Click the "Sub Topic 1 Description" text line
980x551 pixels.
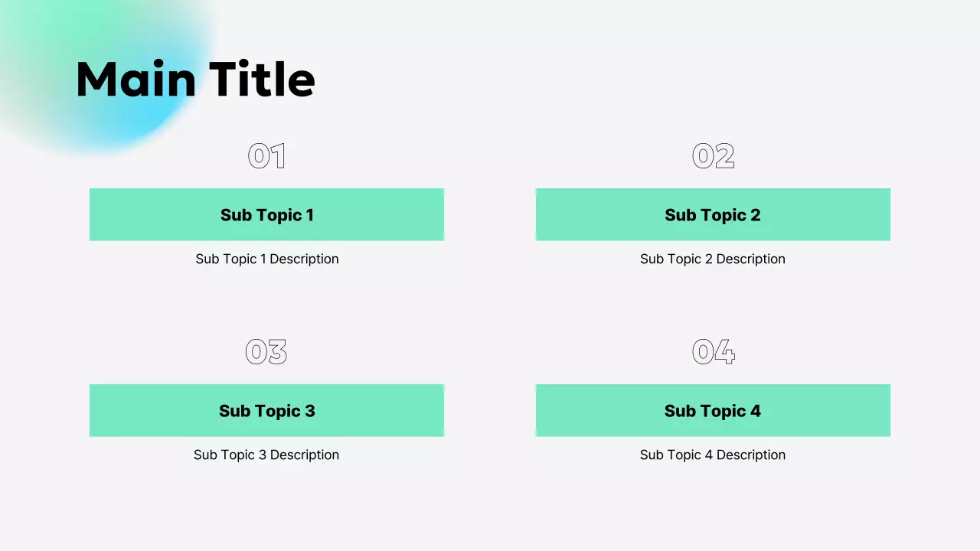pyautogui.click(x=266, y=259)
